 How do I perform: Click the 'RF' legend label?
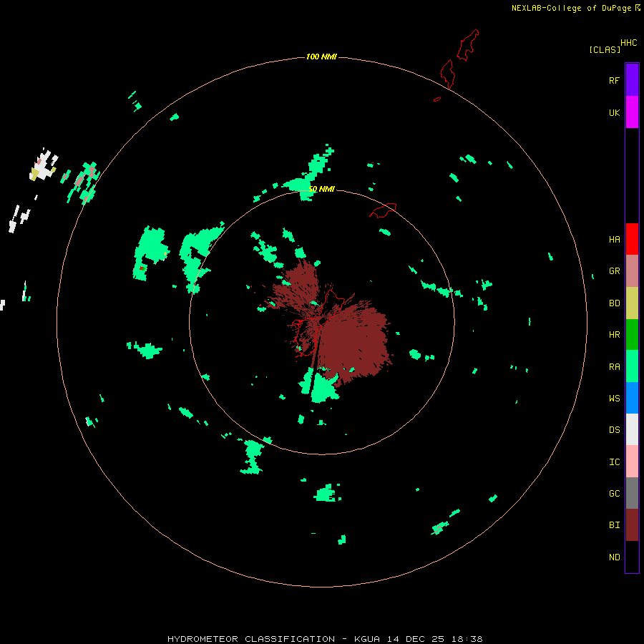pos(614,80)
